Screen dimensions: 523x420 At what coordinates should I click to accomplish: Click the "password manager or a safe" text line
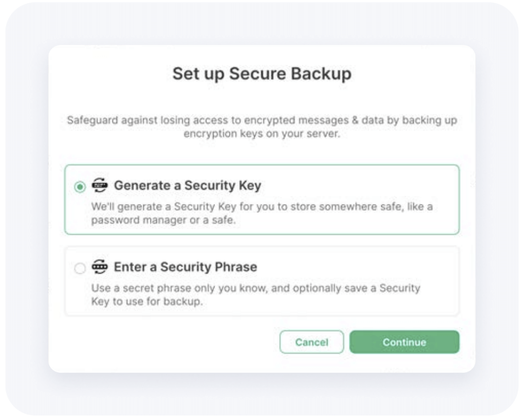[164, 220]
